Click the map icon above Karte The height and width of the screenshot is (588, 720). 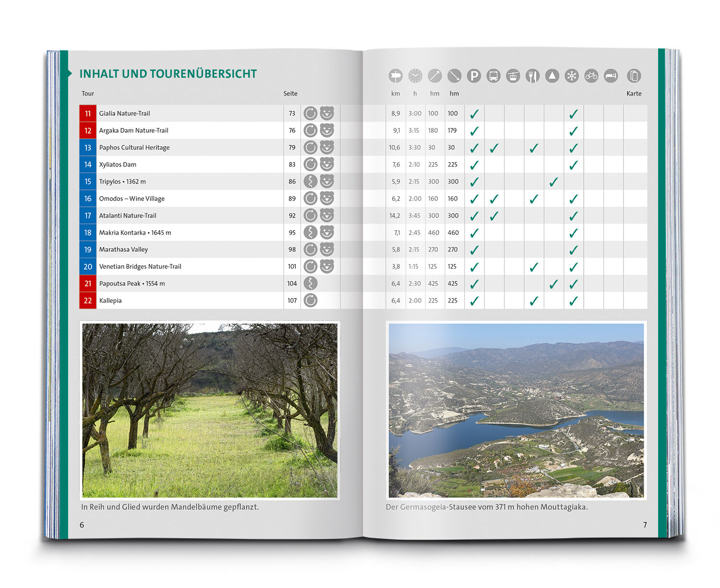click(x=634, y=76)
